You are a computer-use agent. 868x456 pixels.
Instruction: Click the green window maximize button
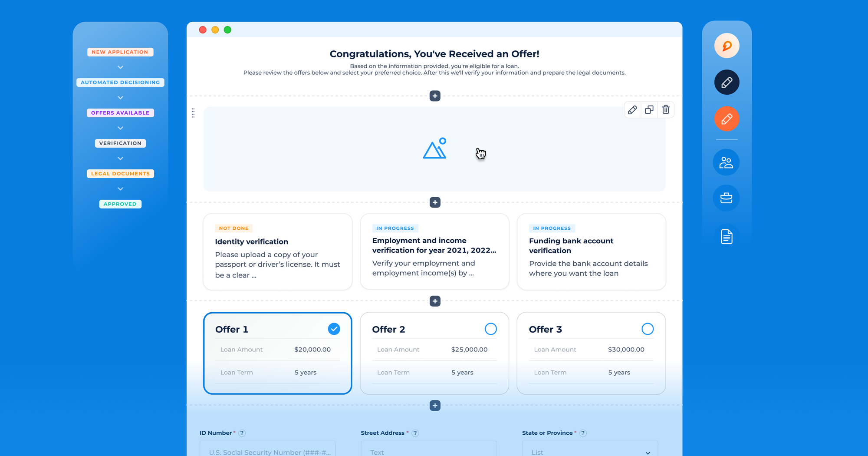coord(227,30)
